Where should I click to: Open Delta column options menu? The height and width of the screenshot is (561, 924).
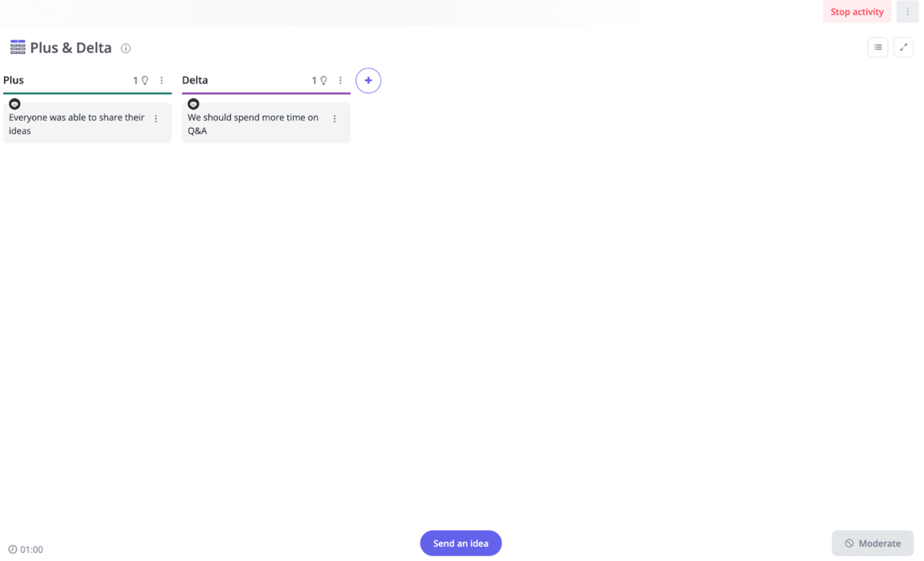tap(340, 80)
